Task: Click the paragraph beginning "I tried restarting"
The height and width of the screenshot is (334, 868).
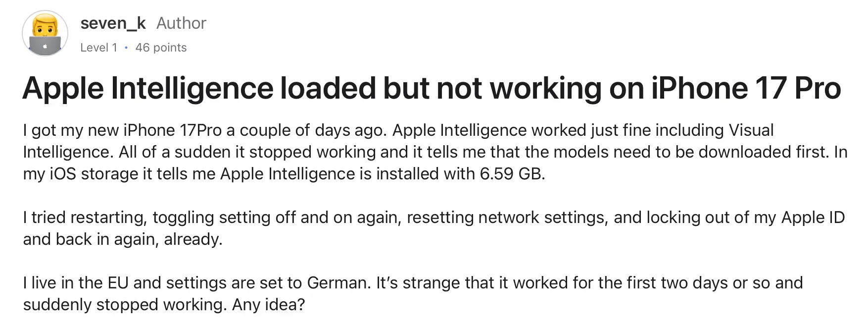Action: [434, 228]
